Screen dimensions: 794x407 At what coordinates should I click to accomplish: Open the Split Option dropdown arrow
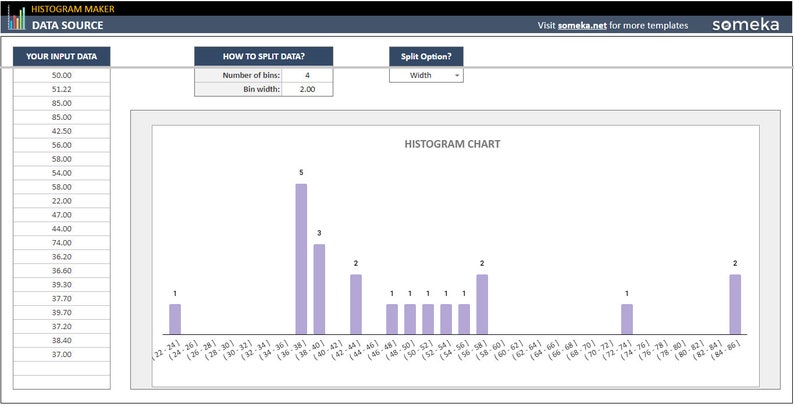[457, 75]
